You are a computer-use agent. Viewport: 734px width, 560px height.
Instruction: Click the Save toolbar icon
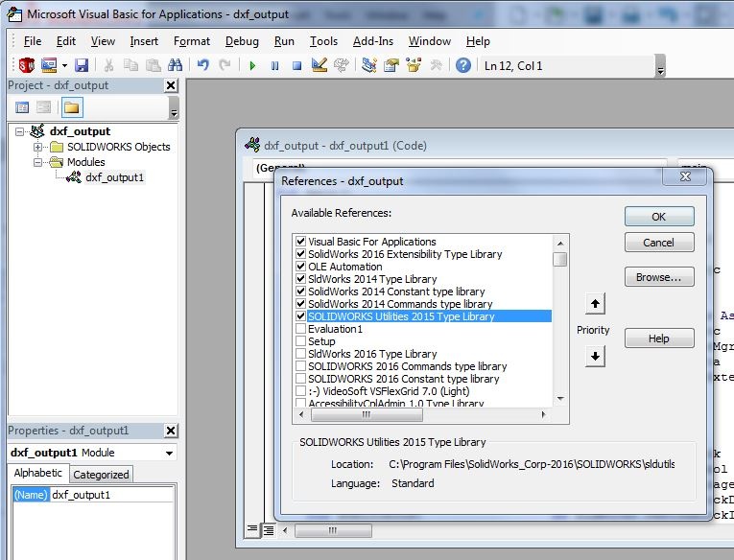click(x=82, y=65)
